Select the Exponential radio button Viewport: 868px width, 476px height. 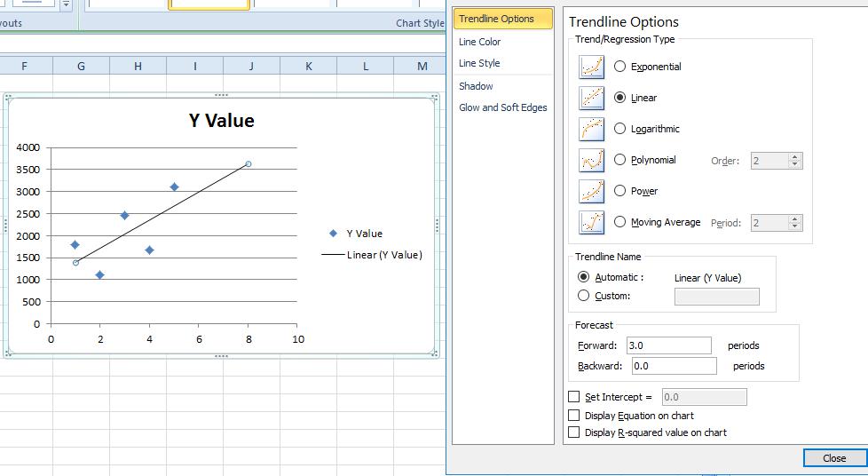coord(620,67)
